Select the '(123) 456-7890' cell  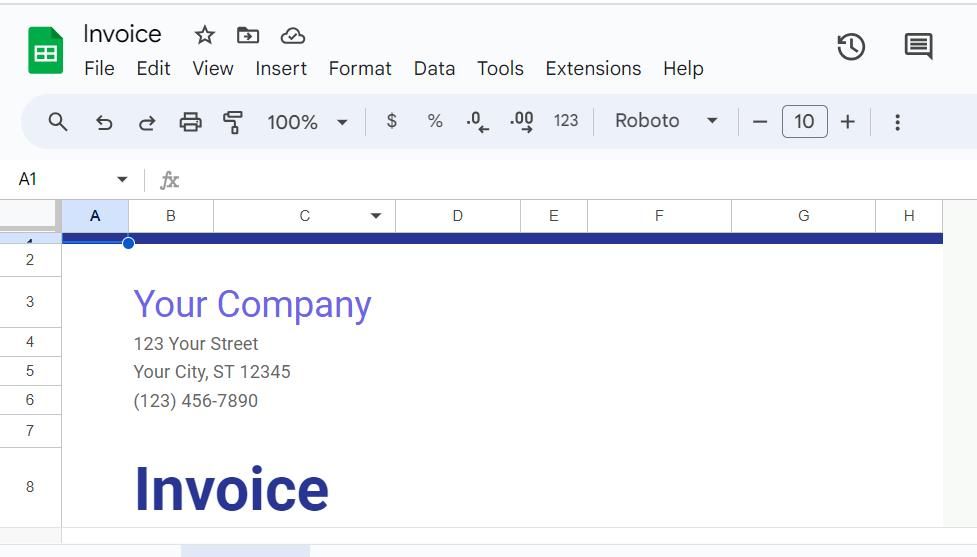(x=196, y=401)
